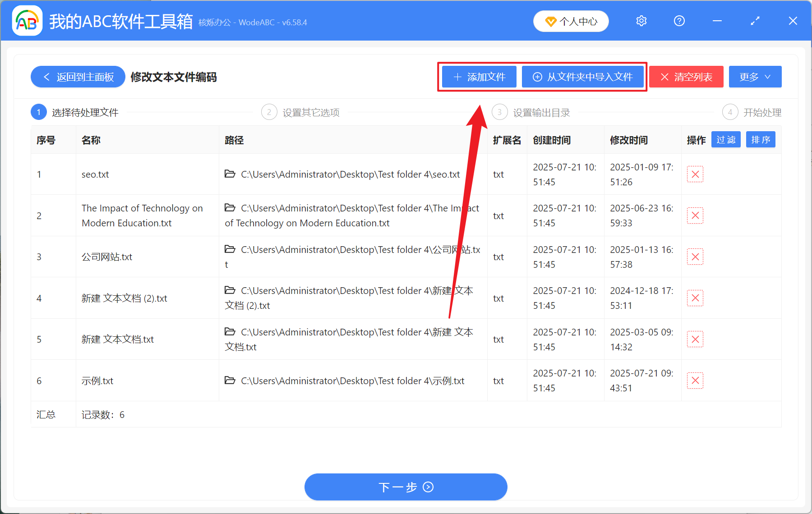Screen dimensions: 812x514
Task: Remove seo.txt using its red X icon
Action: (695, 174)
